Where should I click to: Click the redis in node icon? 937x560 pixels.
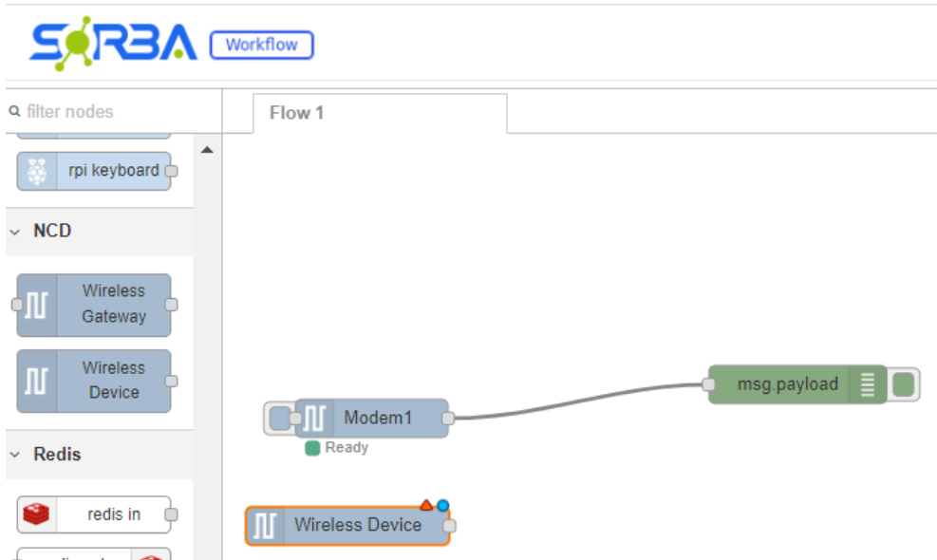pyautogui.click(x=37, y=514)
